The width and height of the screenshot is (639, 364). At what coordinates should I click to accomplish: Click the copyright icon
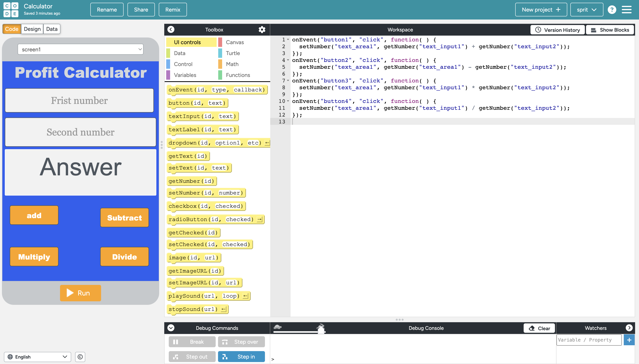[x=80, y=357]
